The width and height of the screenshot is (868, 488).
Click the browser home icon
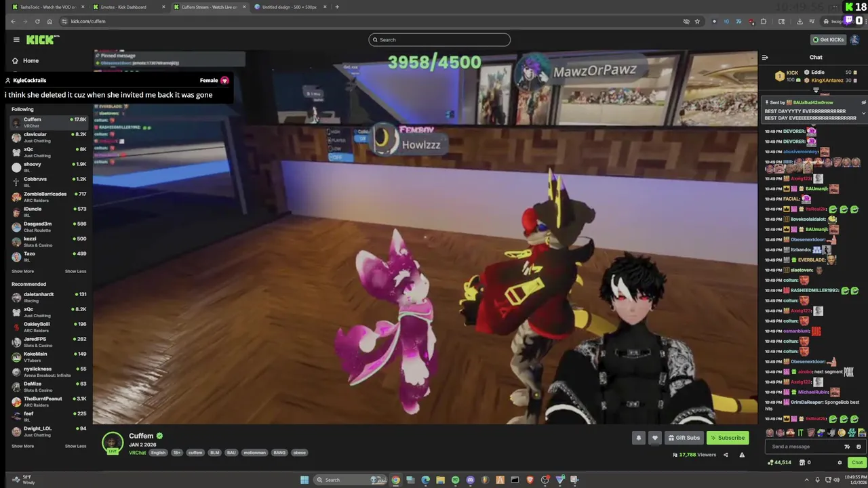50,21
